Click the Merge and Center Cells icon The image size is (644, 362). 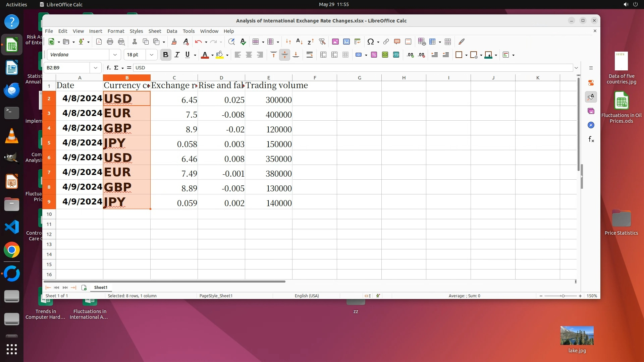pos(323,55)
